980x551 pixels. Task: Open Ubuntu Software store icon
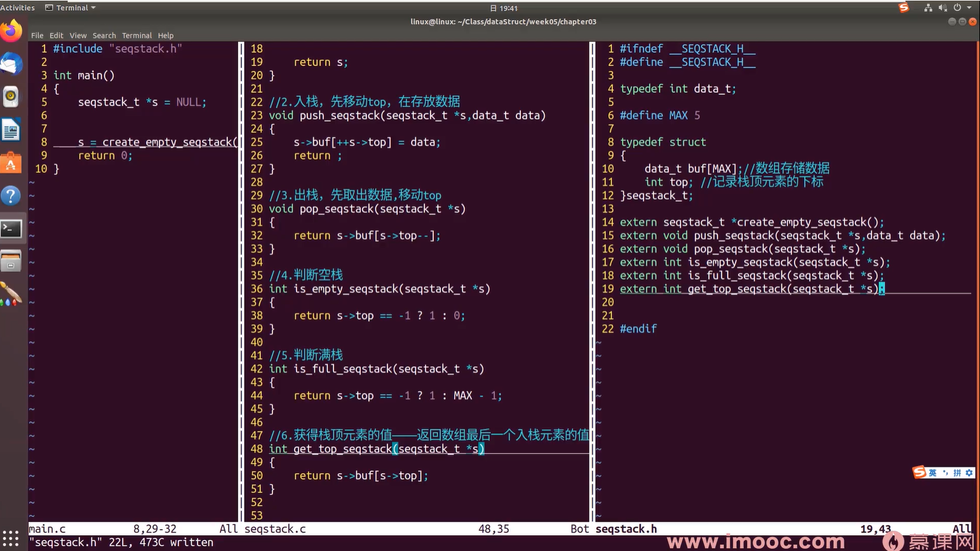tap(11, 163)
